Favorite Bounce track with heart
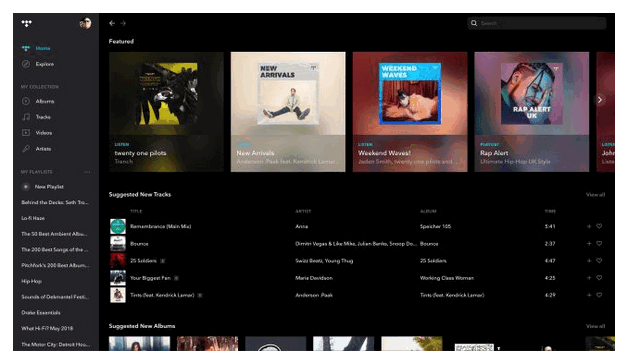The height and width of the screenshot is (361, 625). 599,243
